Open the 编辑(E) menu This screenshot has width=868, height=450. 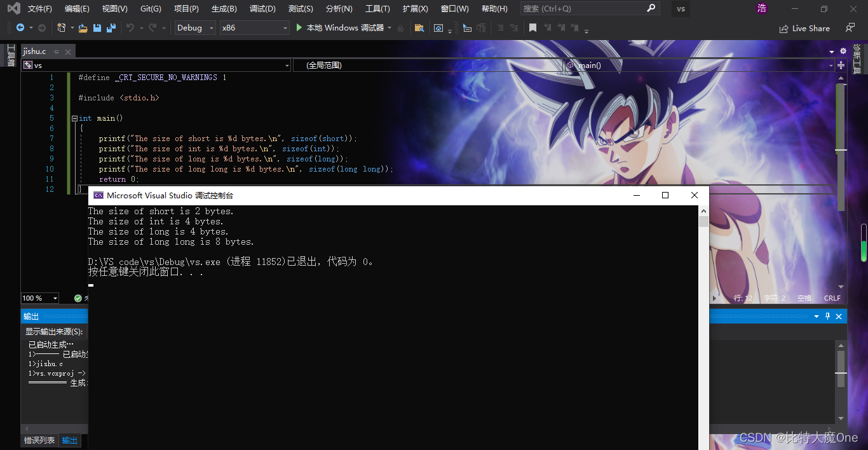point(77,9)
